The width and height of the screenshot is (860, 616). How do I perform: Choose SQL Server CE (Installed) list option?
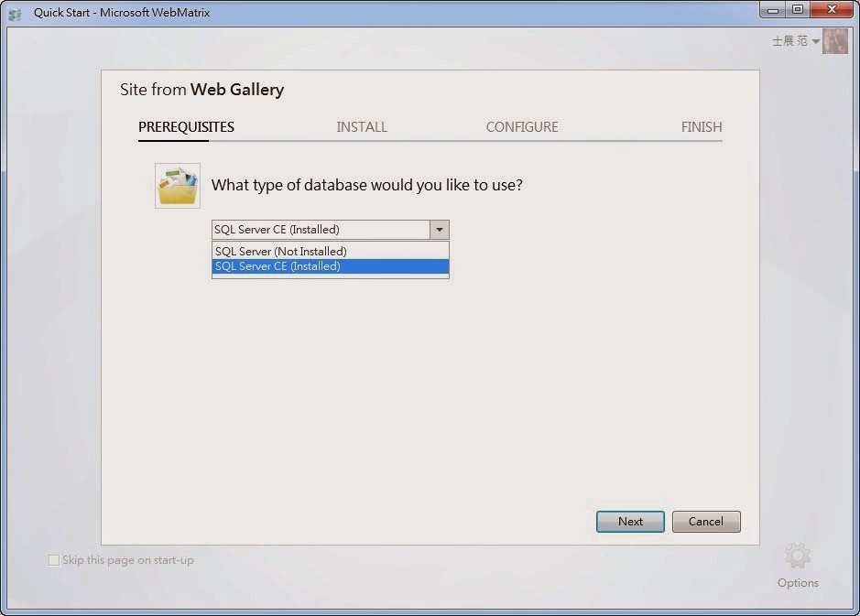[x=331, y=266]
